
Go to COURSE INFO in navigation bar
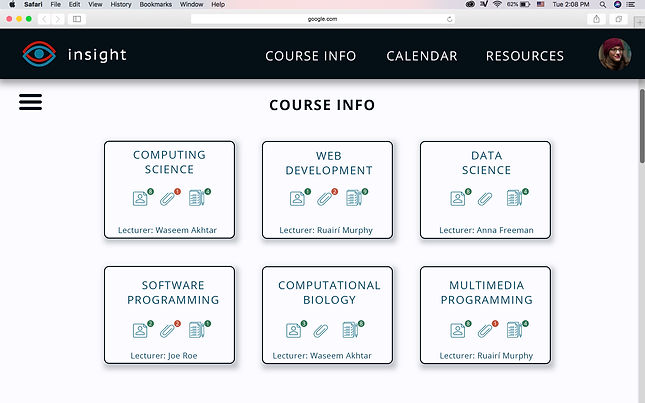[311, 56]
